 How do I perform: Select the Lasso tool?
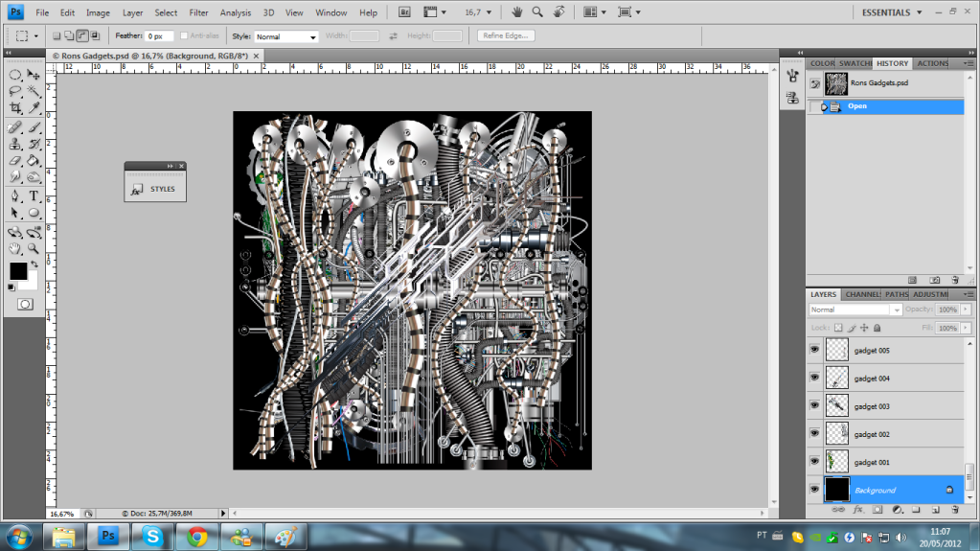pos(15,91)
